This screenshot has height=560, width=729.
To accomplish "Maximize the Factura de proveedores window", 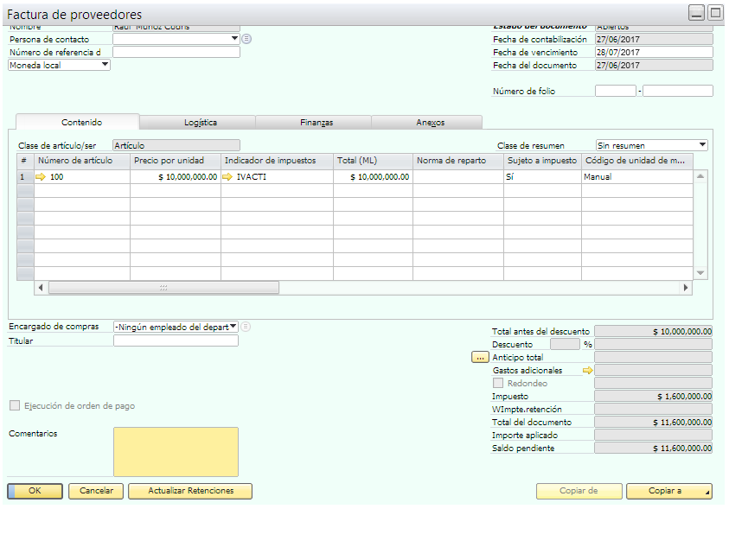I will [715, 13].
